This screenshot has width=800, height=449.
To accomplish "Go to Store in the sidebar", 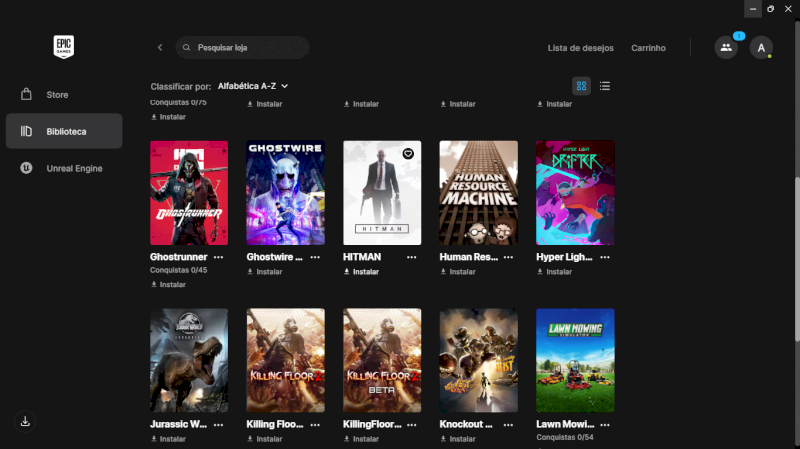I will [x=57, y=95].
